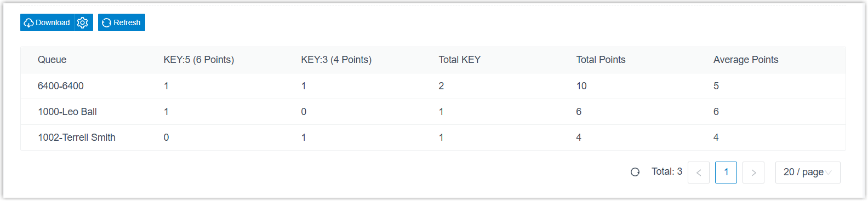Click the circular refresh arrows icon
Screen dimensions: 868x201
point(107,23)
